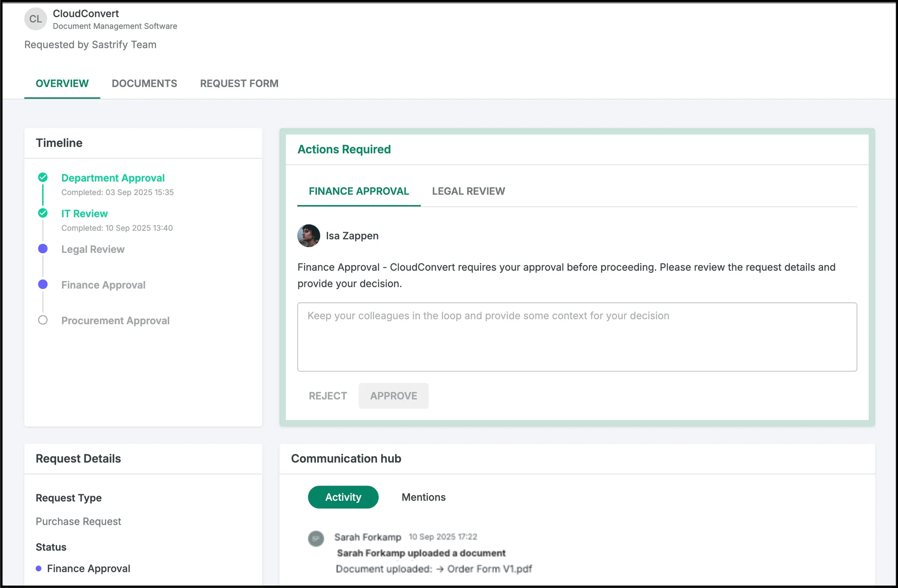898x588 pixels.
Task: Click the Sarah Forkamp name in activity
Action: pyautogui.click(x=367, y=537)
